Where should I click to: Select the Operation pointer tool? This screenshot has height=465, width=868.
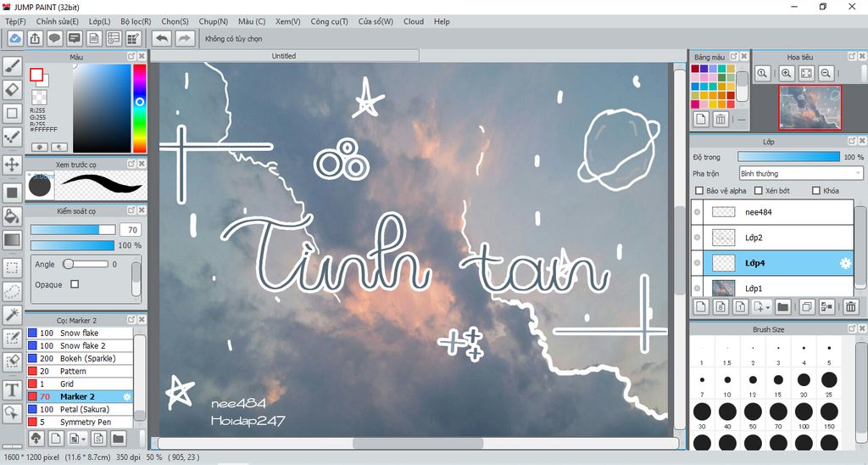pos(12,413)
